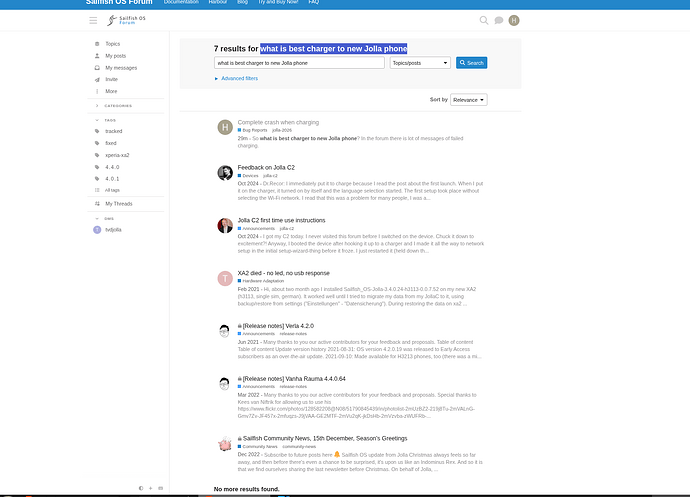Open the tvdjolla direct message link
Image resolution: width=690 pixels, height=497 pixels.
113,230
